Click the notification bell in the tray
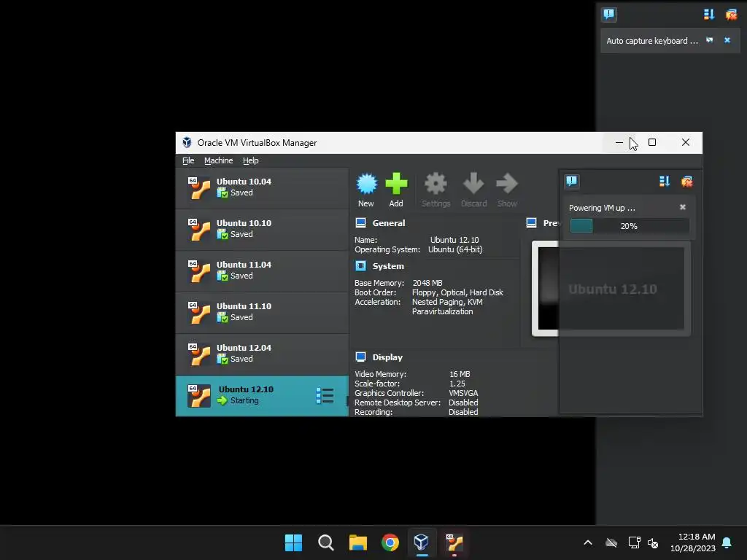This screenshot has width=747, height=560. (727, 542)
